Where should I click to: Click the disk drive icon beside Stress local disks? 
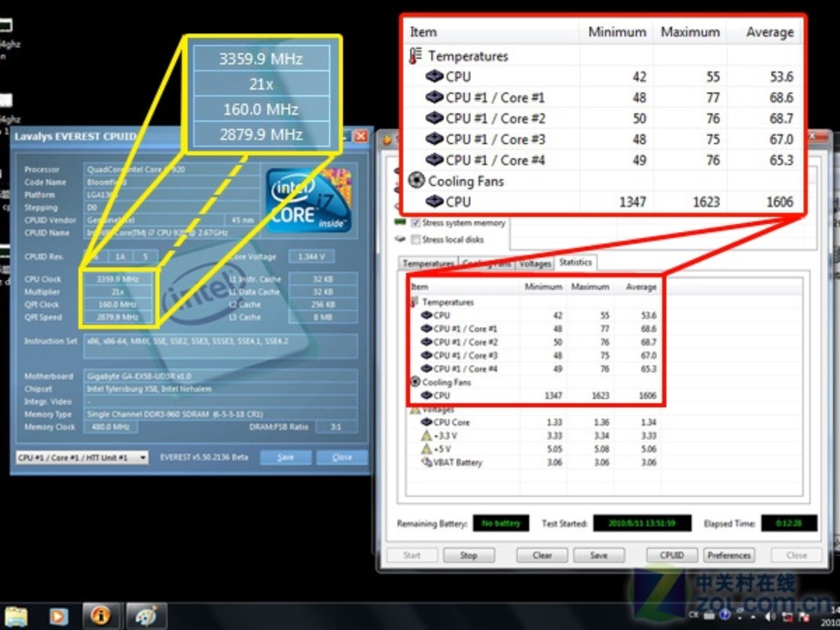coord(400,239)
